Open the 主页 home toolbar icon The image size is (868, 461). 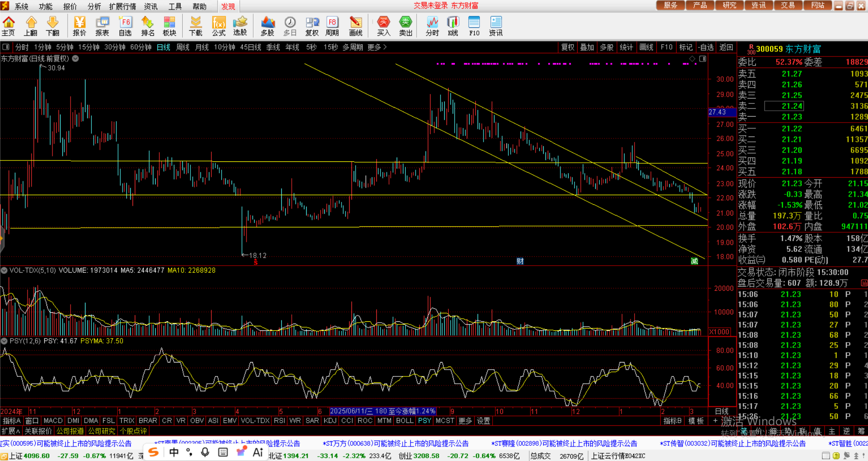tap(8, 26)
